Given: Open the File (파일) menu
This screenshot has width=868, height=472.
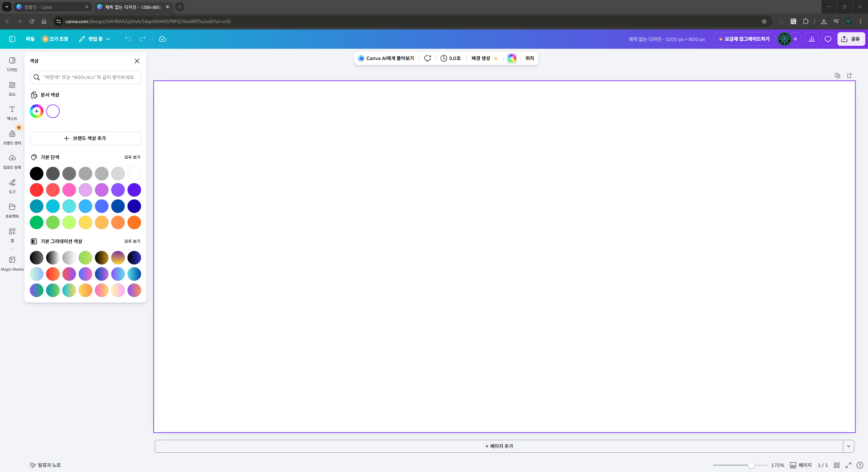Looking at the screenshot, I should 30,39.
